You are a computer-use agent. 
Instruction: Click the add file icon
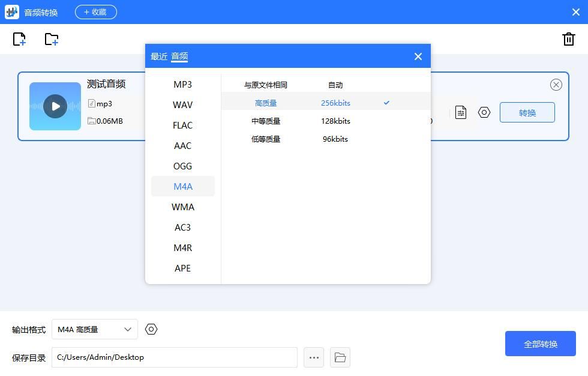tap(19, 39)
